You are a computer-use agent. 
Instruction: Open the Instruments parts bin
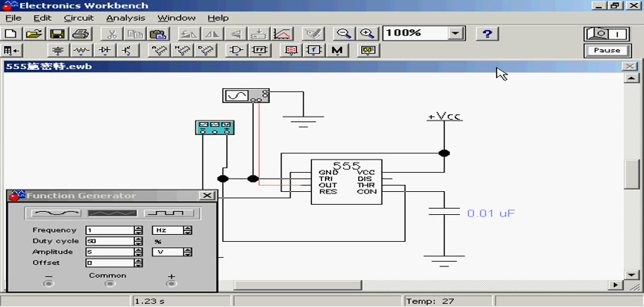tap(368, 51)
